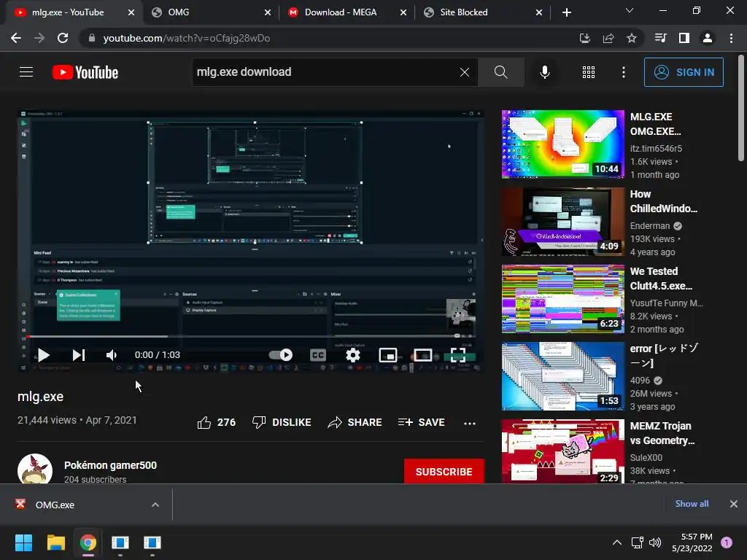Expand OMG.exe download options chevron
Screen dimensions: 747x560
coord(155,505)
